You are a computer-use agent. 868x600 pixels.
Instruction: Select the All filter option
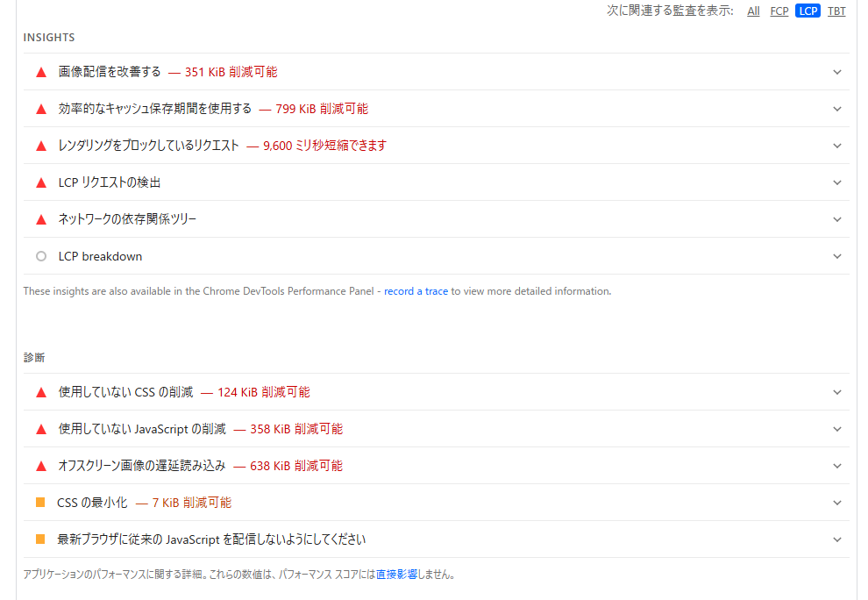point(753,11)
